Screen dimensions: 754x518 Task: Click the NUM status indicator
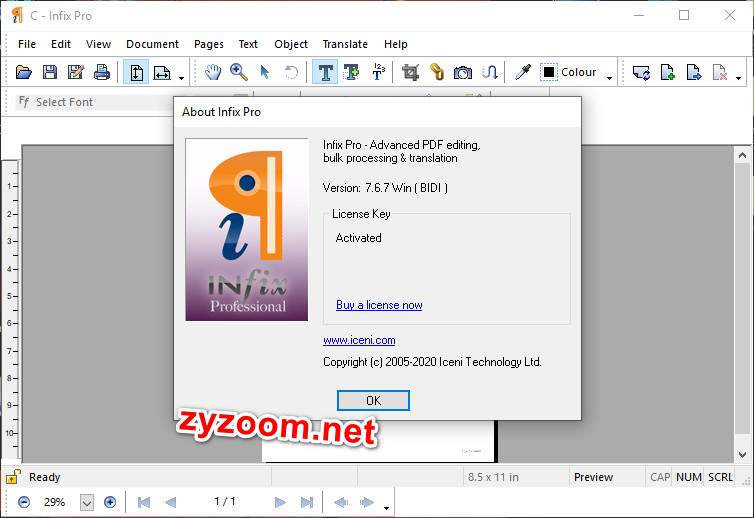[x=689, y=477]
